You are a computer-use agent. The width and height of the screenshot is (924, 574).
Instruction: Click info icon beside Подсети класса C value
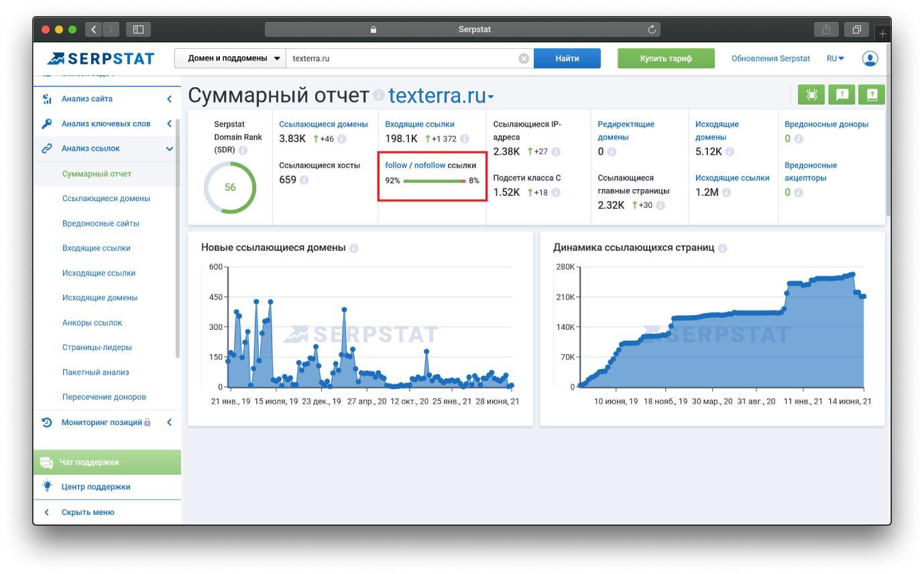point(555,192)
